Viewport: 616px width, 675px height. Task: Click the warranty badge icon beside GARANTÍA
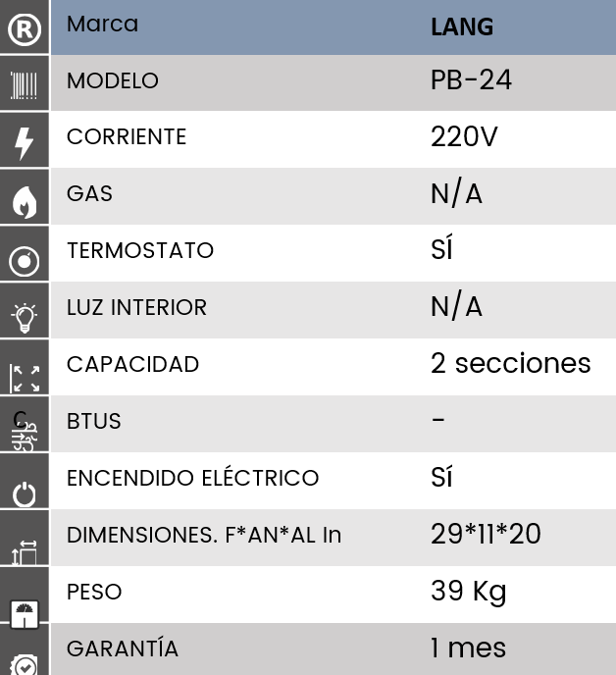(25, 665)
